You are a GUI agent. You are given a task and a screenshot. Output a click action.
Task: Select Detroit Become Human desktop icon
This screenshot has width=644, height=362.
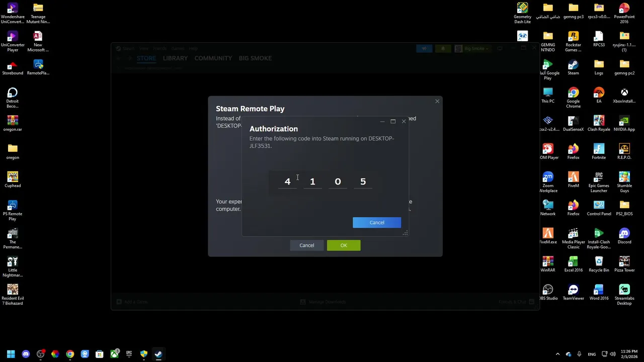[x=13, y=98]
